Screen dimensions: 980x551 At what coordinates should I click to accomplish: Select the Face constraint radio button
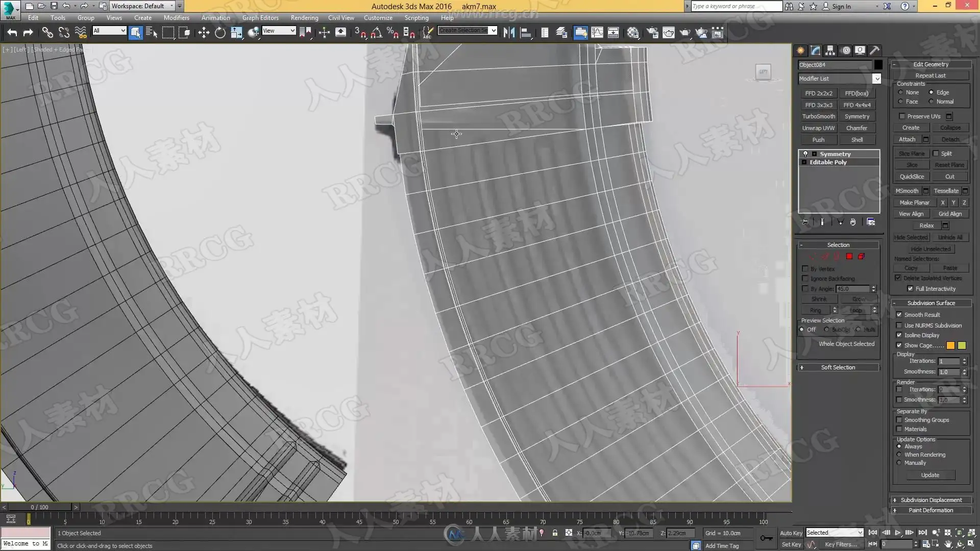tap(901, 102)
